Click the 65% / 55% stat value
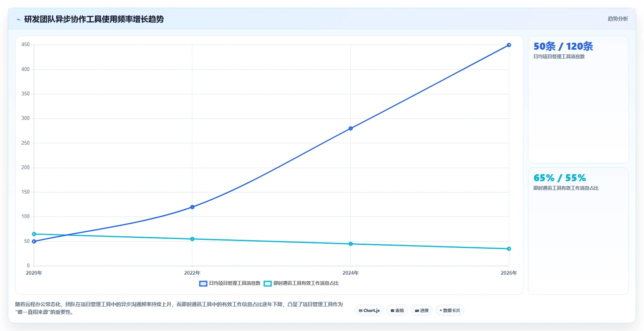This screenshot has height=331, width=644. (x=560, y=178)
